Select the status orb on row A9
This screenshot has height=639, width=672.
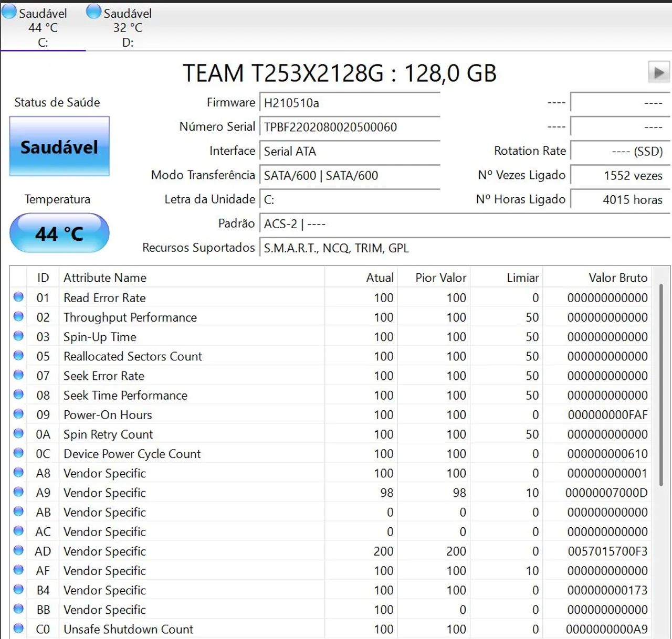tap(18, 492)
